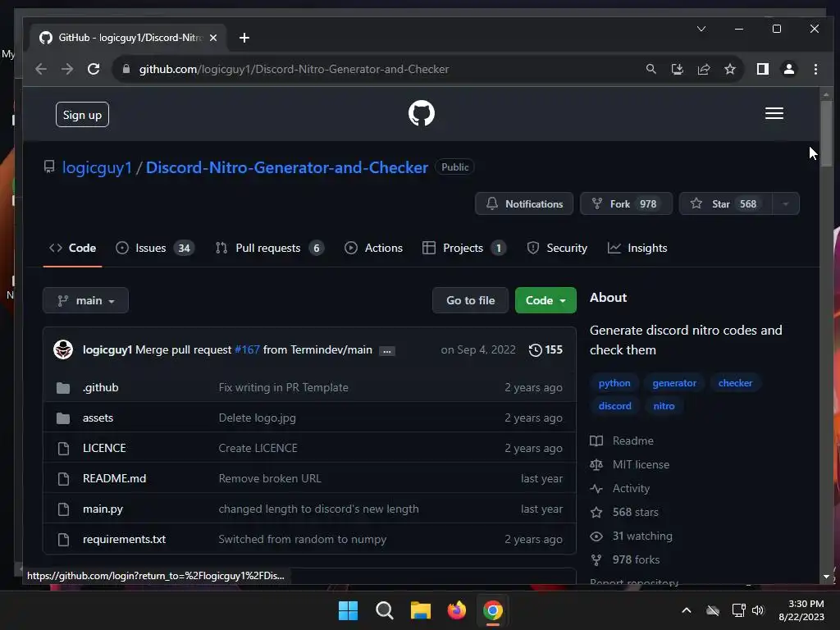Click the browser forward arrow

(x=67, y=69)
